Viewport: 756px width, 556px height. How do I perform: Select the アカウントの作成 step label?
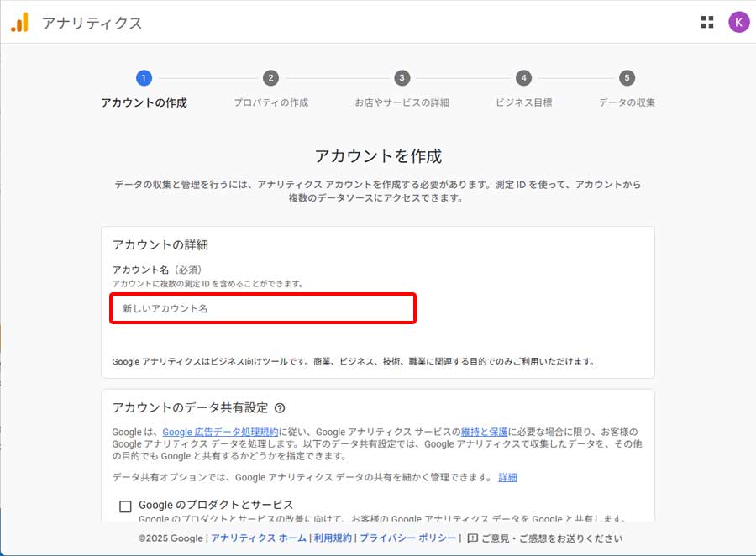pyautogui.click(x=143, y=101)
